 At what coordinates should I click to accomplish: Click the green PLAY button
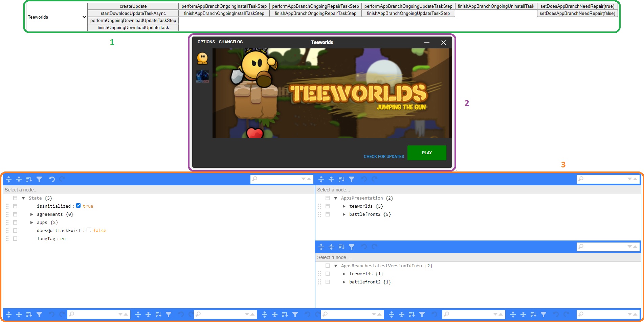pyautogui.click(x=427, y=153)
